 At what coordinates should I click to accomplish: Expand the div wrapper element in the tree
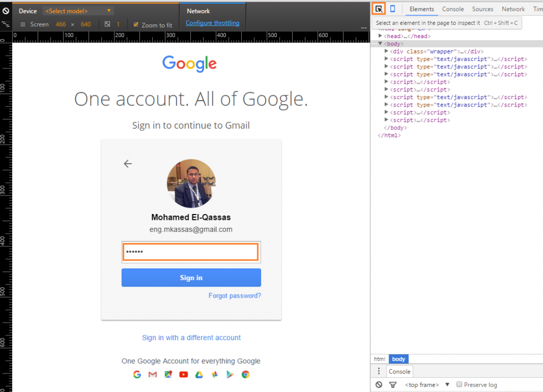click(x=387, y=51)
